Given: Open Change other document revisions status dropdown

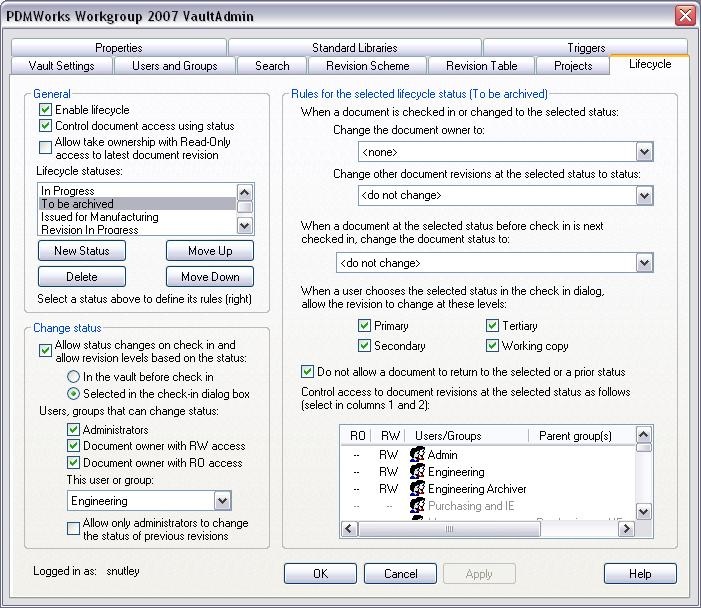Looking at the screenshot, I should coord(644,195).
